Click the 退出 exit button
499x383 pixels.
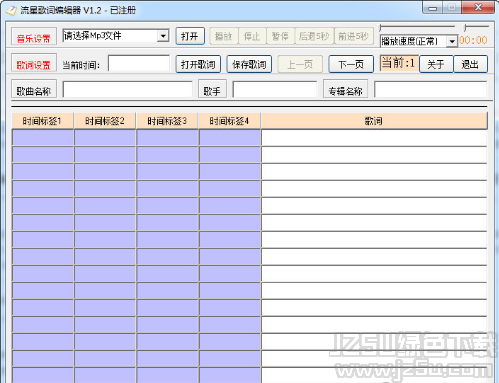tap(470, 64)
